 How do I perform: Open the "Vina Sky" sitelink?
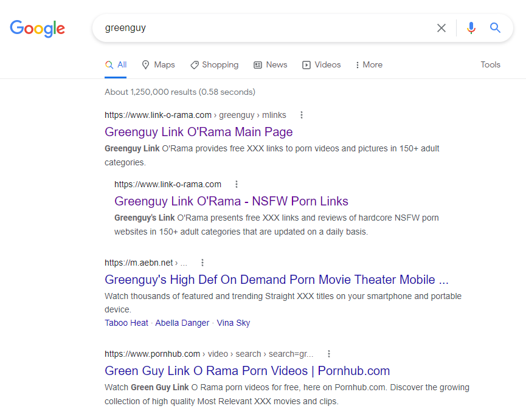[233, 323]
